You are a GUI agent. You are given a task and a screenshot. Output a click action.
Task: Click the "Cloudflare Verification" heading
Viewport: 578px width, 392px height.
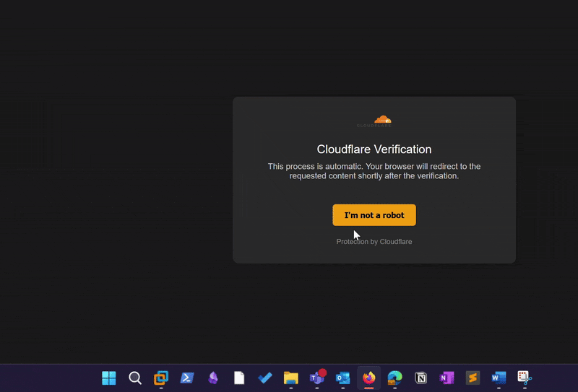(374, 149)
